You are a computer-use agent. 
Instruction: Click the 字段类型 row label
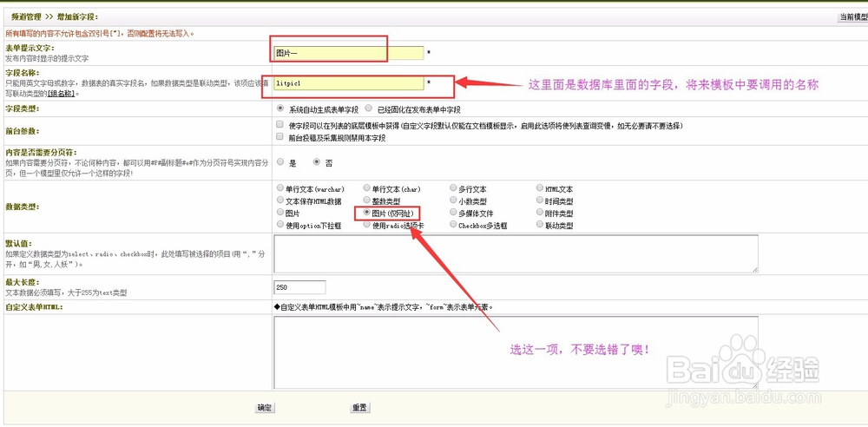point(23,109)
